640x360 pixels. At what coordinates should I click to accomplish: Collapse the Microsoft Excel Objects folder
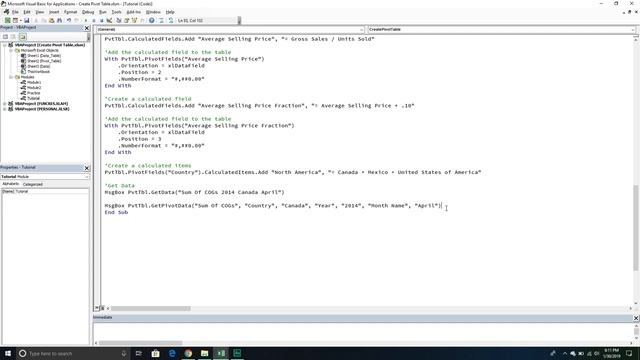tap(11, 50)
